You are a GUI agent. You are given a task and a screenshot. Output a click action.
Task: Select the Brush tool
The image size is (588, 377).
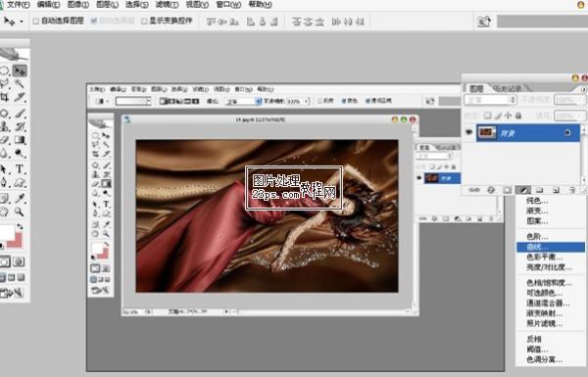point(20,113)
